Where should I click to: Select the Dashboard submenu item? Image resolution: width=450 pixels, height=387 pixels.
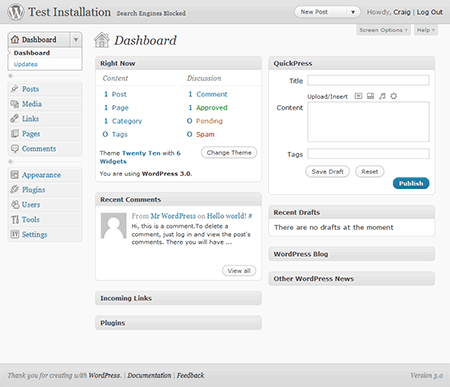pos(32,53)
